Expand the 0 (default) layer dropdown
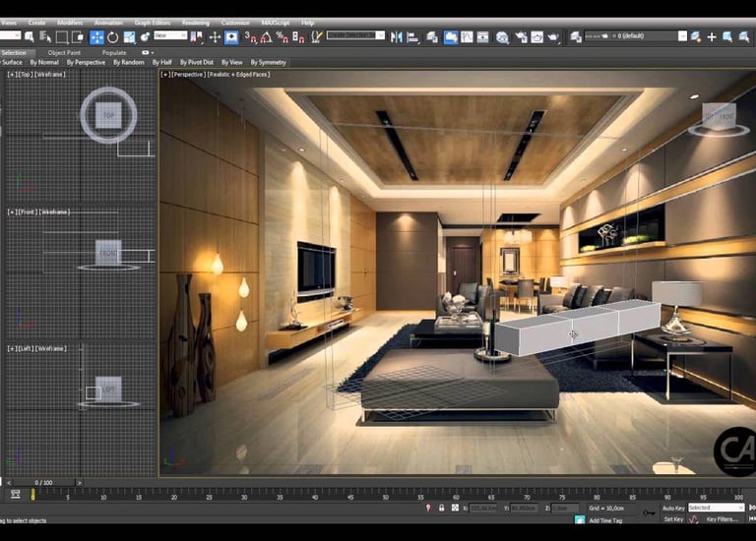This screenshot has width=756, height=541. point(682,36)
